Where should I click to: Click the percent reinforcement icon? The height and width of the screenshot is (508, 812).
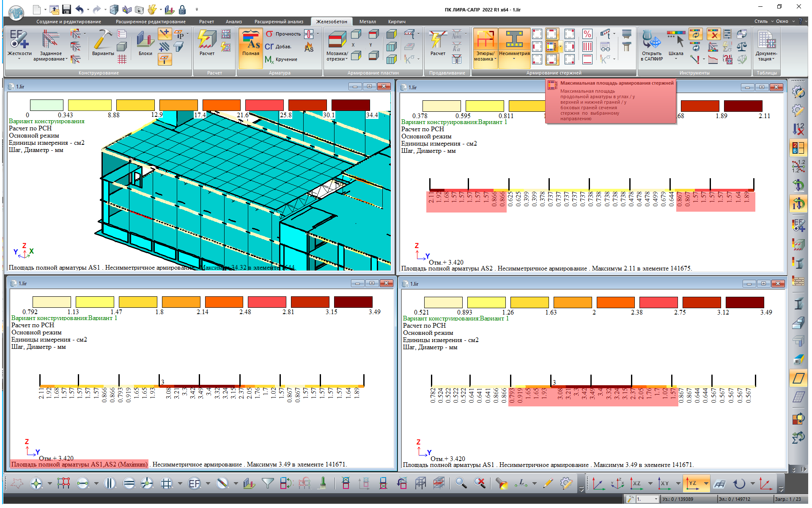click(587, 34)
